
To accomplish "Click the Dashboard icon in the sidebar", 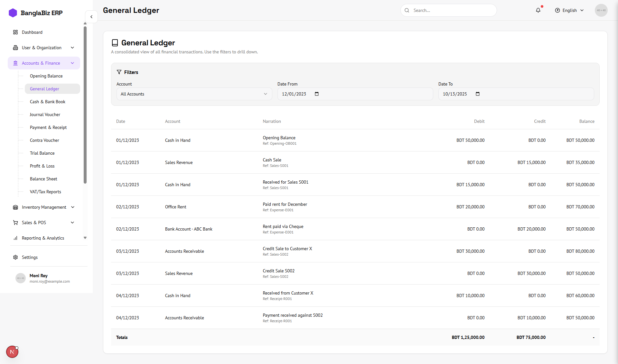I will 15,32.
